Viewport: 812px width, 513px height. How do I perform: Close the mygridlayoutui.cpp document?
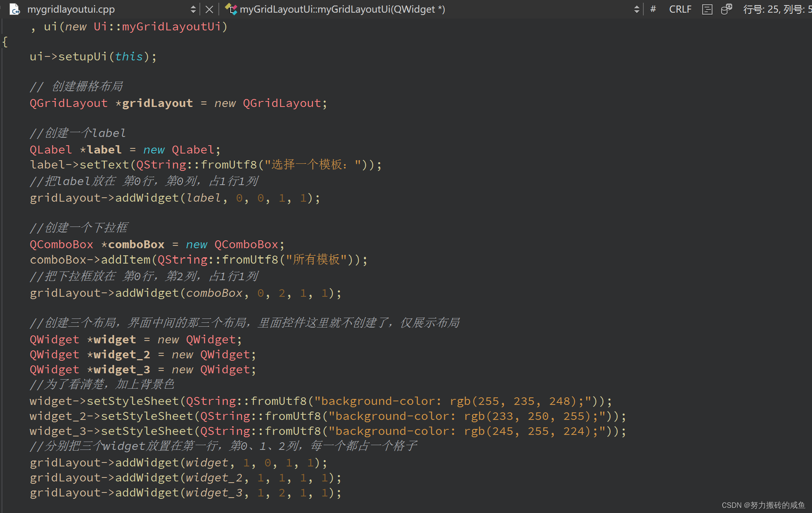209,9
